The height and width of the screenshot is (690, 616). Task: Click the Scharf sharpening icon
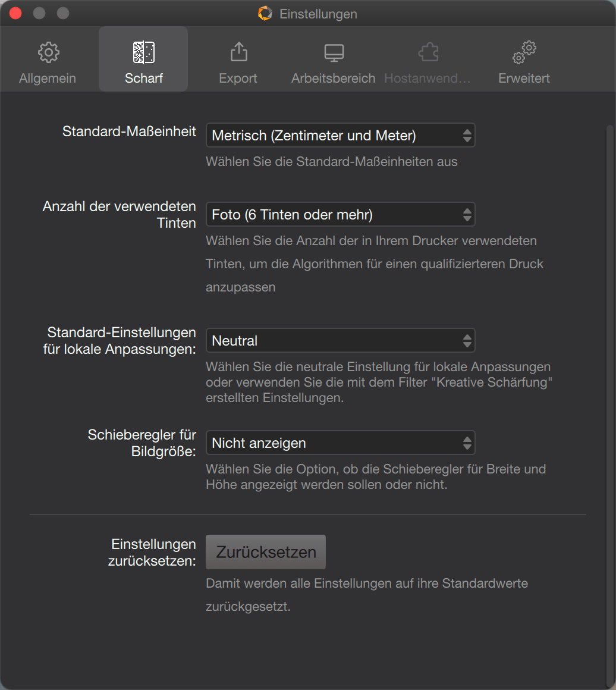(x=144, y=52)
